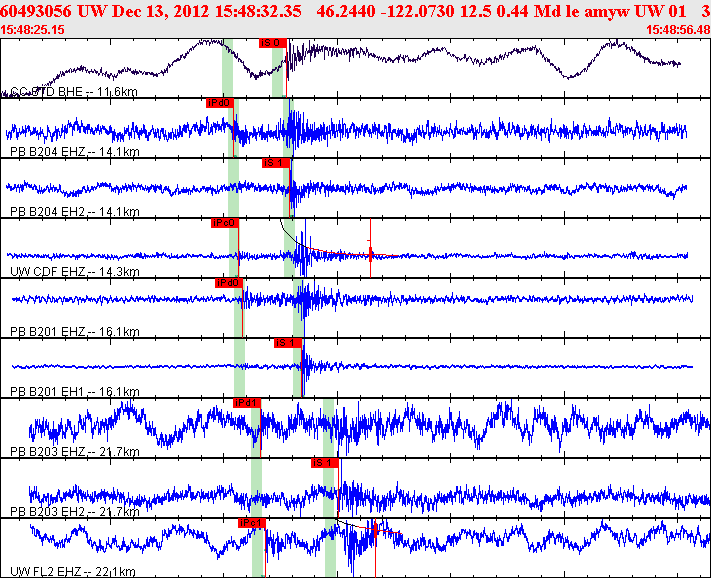
Task: Click the end time 15:48:56.48 label
Action: (678, 30)
